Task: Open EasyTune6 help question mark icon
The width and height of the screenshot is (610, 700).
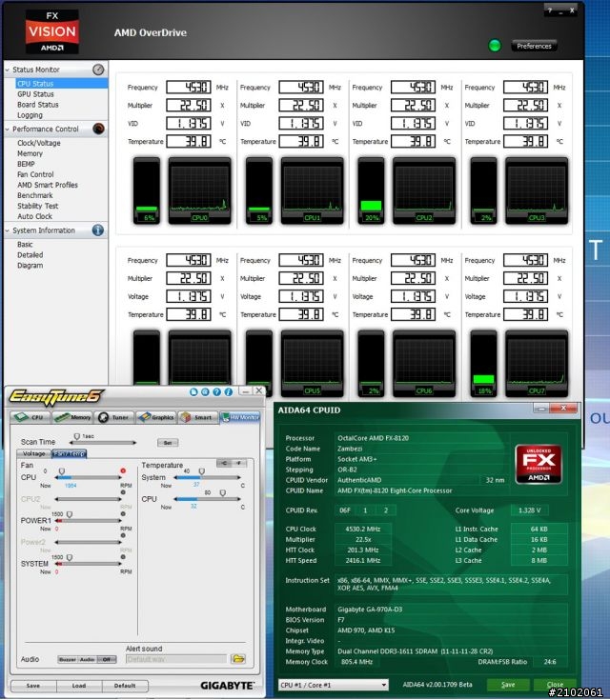Action: [x=216, y=391]
